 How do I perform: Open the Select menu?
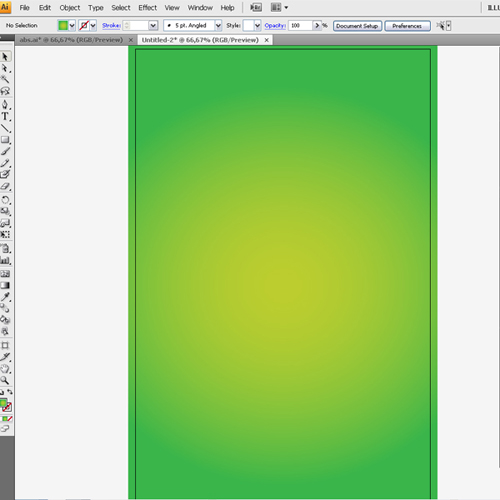point(121,8)
